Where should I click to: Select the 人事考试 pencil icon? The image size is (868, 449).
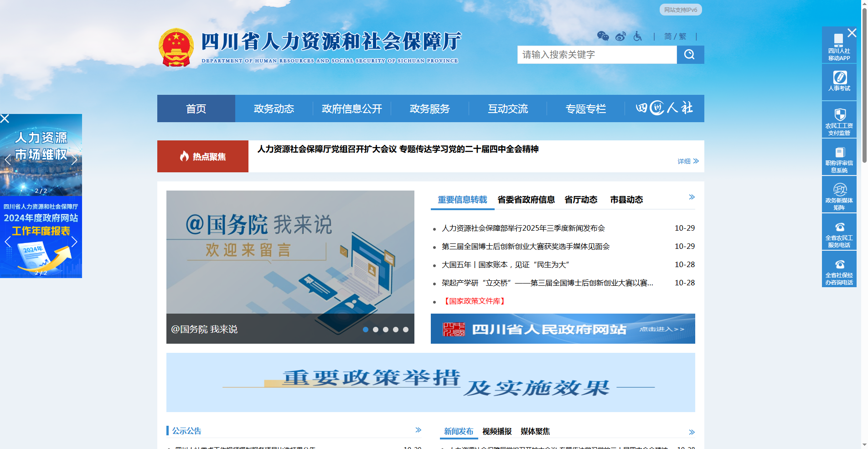point(839,78)
